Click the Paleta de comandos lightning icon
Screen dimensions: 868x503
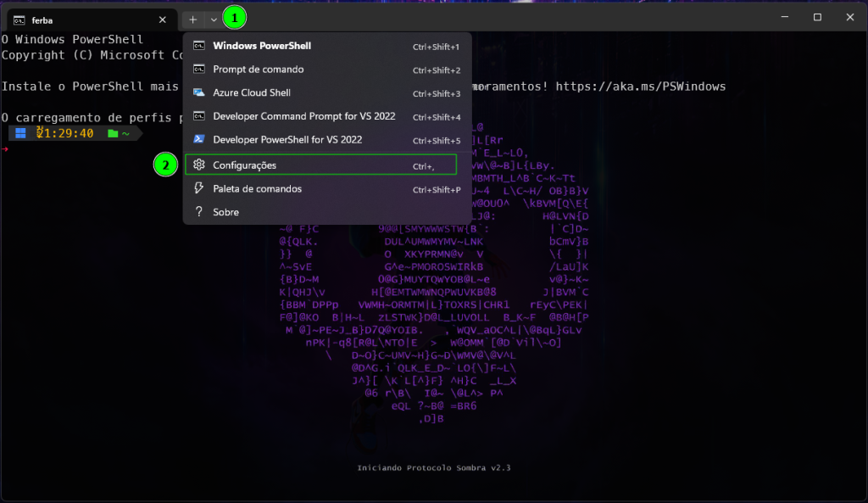click(x=199, y=188)
